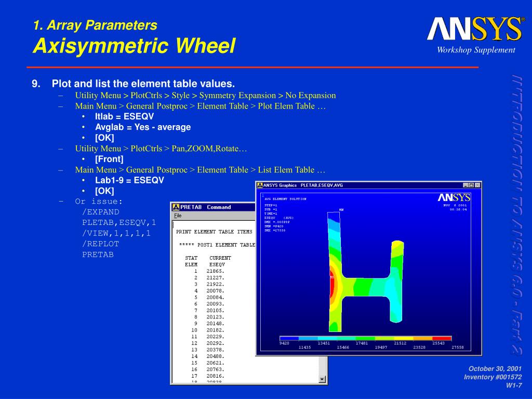Click the [Front] bullet text

pos(109,159)
